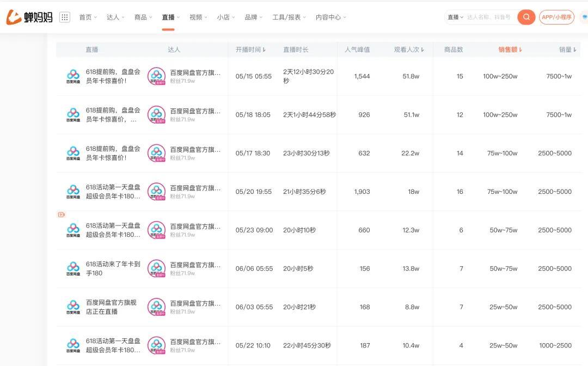Image resolution: width=588 pixels, height=366 pixels.
Task: Open the 直播 nav tab
Action: pos(170,17)
